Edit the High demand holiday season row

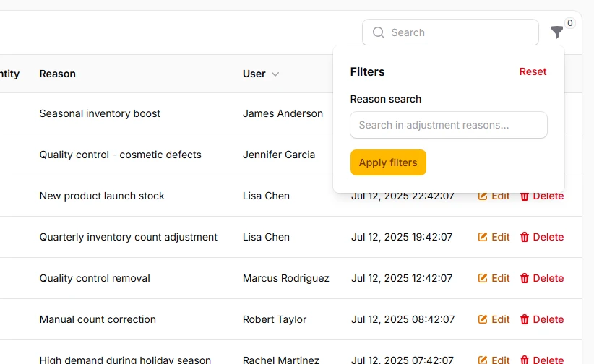[494, 360]
